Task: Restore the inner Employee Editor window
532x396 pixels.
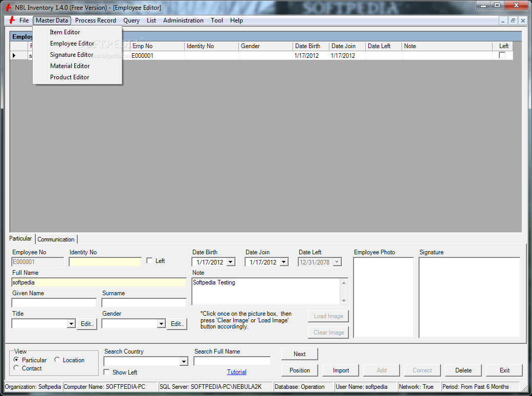Action: 513,20
